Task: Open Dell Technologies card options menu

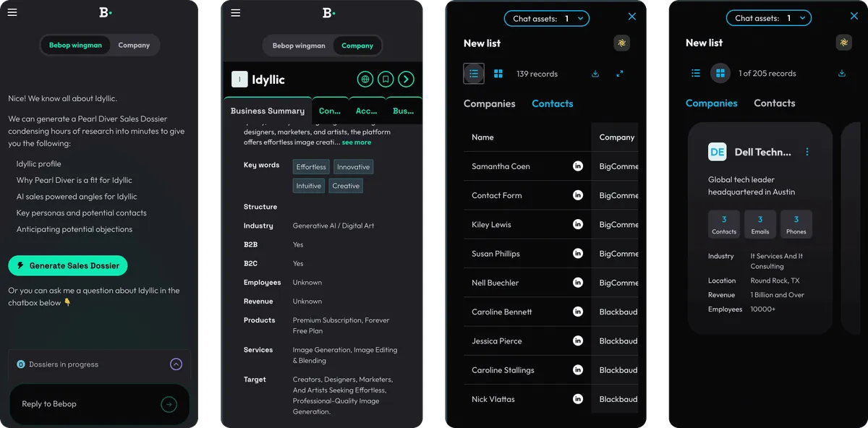Action: tap(807, 152)
